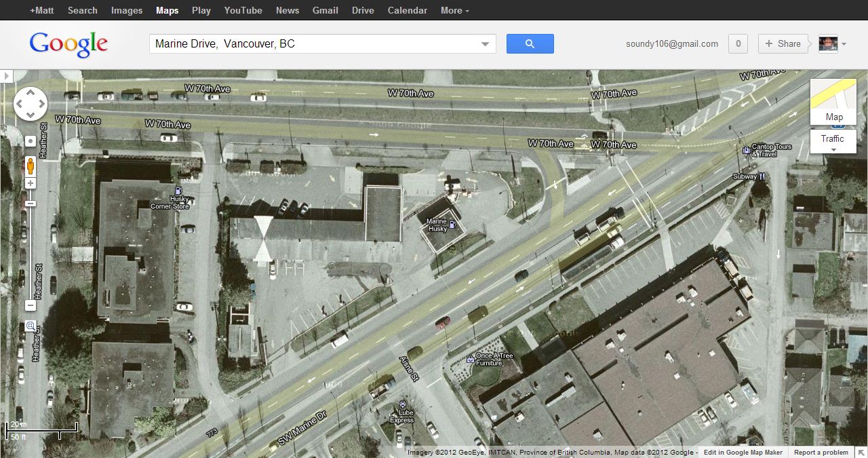Open YouTube in the Google bar

tap(243, 10)
